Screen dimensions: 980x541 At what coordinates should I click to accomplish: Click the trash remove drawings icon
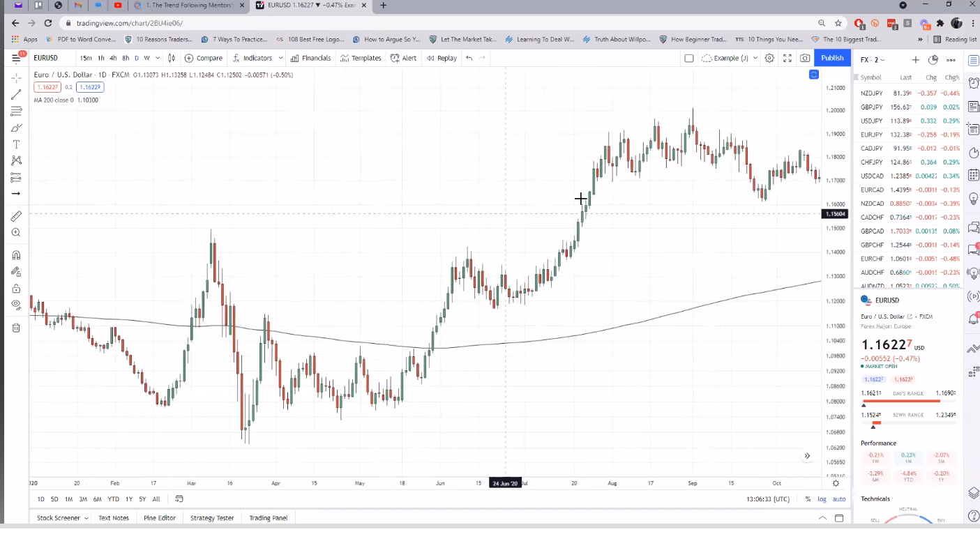[16, 328]
